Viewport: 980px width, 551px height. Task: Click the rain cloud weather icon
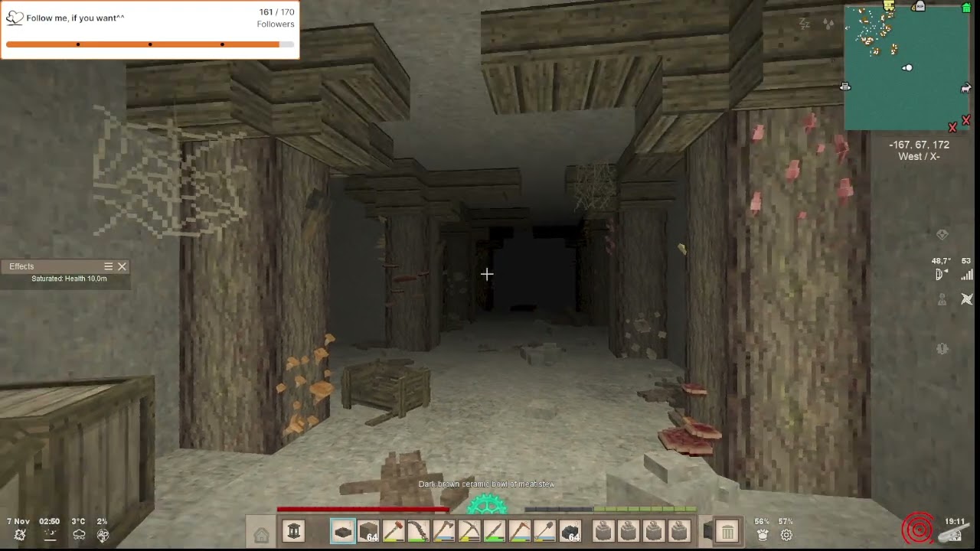(x=79, y=535)
